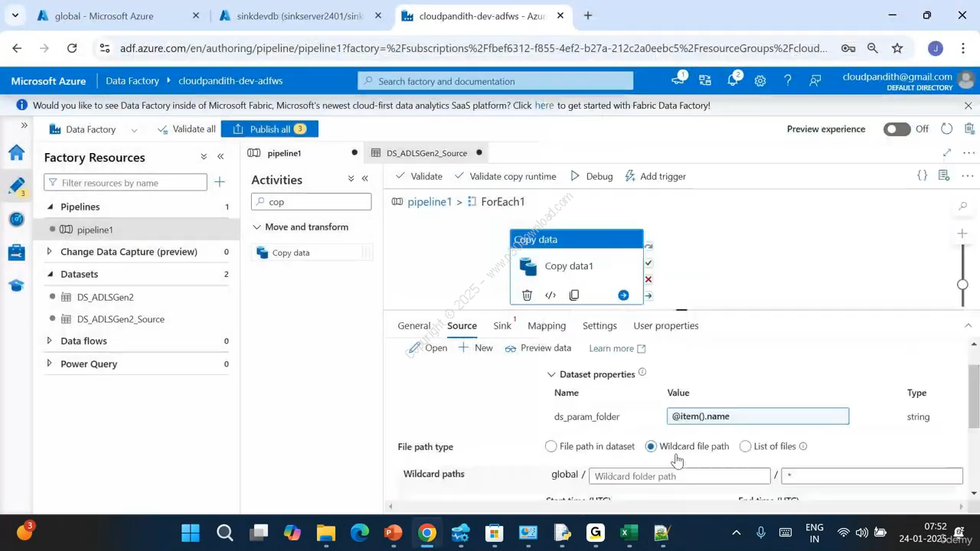
Task: Click Preview data for source dataset
Action: pos(538,348)
